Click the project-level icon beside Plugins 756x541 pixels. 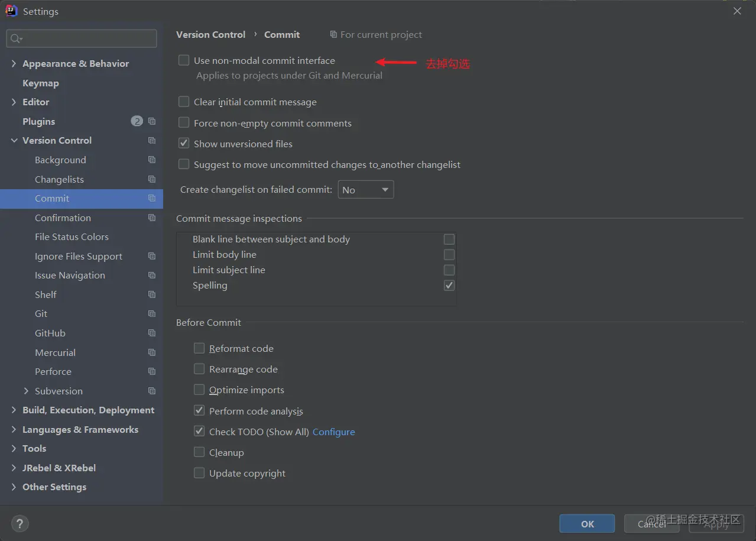tap(152, 121)
